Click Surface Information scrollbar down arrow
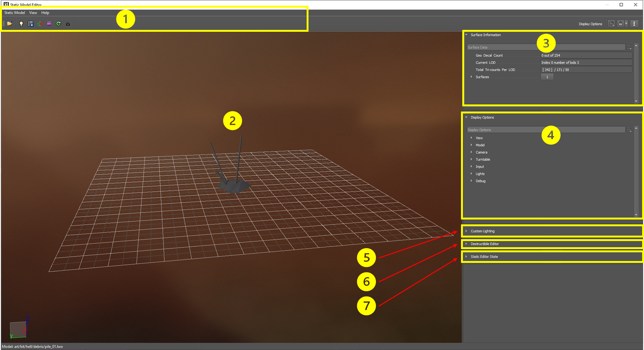Image resolution: width=644 pixels, height=350 pixels. [636, 101]
